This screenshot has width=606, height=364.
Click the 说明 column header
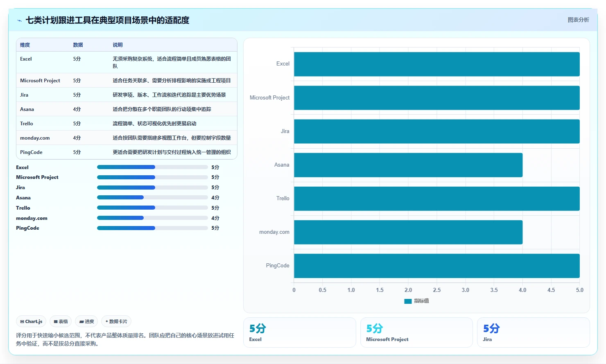coord(118,45)
